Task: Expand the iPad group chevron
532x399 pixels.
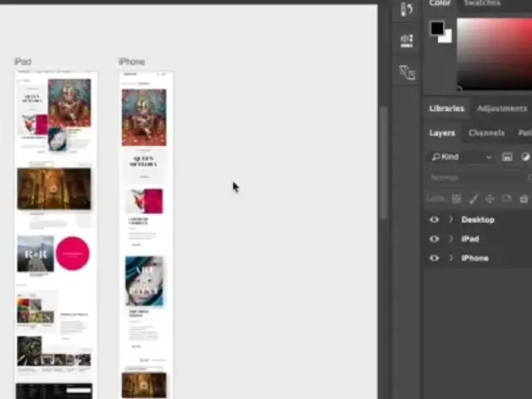Action: coord(450,239)
